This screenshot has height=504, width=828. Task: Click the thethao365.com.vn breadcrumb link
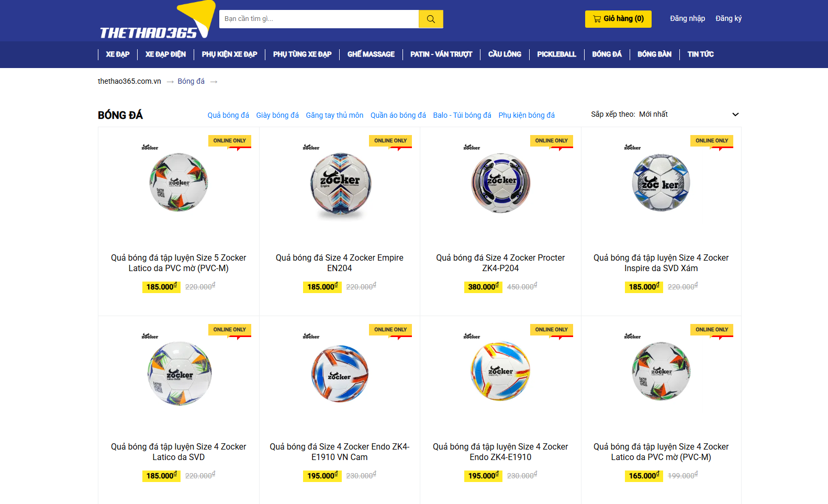[129, 81]
